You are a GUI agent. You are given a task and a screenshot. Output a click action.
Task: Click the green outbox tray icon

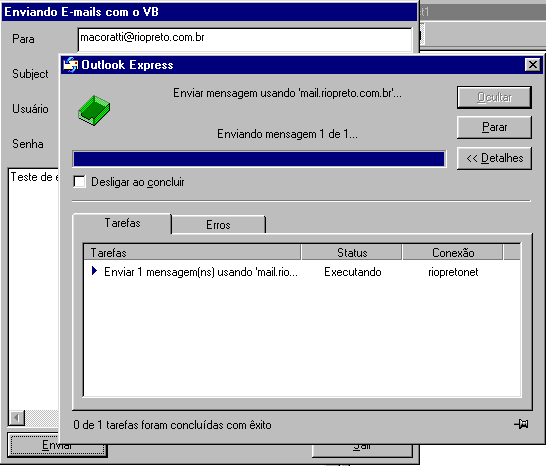click(x=94, y=110)
